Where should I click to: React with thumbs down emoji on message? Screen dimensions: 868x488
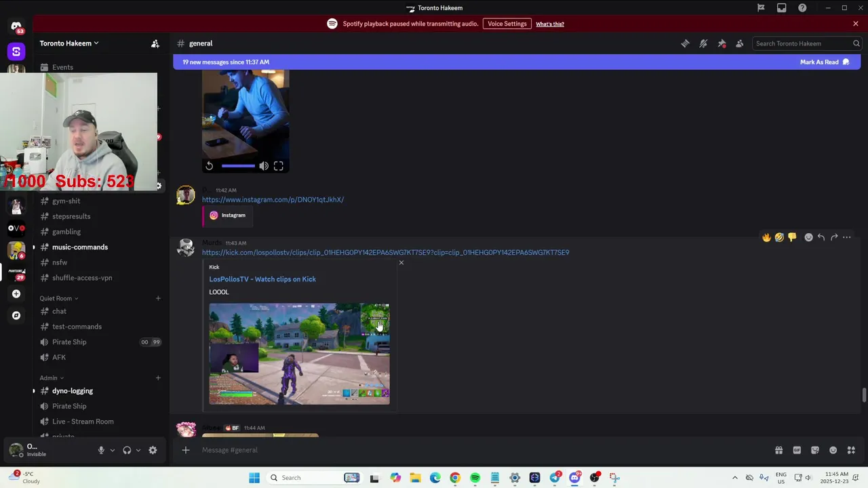(792, 237)
